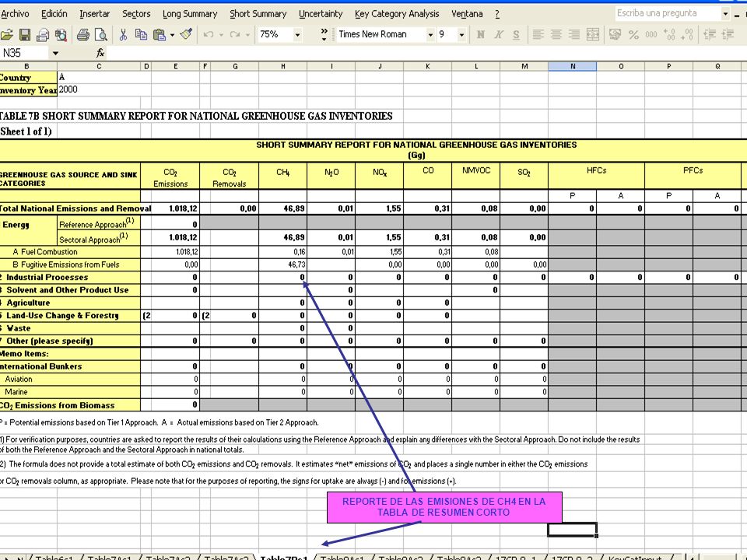Select column H header
Image resolution: width=747 pixels, height=560 pixels.
pos(283,66)
